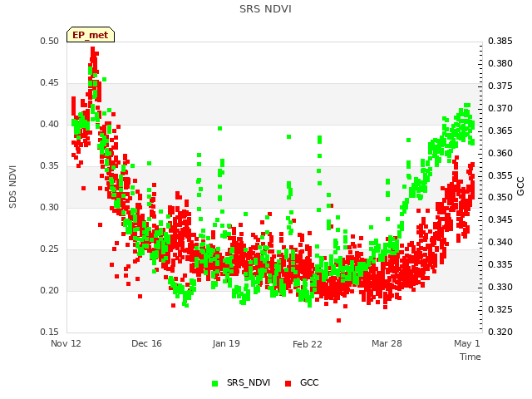The width and height of the screenshot is (532, 399).
Task: Select the GCC legend label
Action: (x=309, y=382)
